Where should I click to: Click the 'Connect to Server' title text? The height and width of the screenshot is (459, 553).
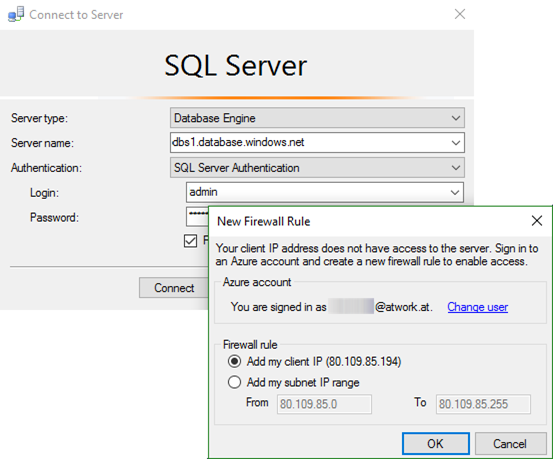[76, 14]
